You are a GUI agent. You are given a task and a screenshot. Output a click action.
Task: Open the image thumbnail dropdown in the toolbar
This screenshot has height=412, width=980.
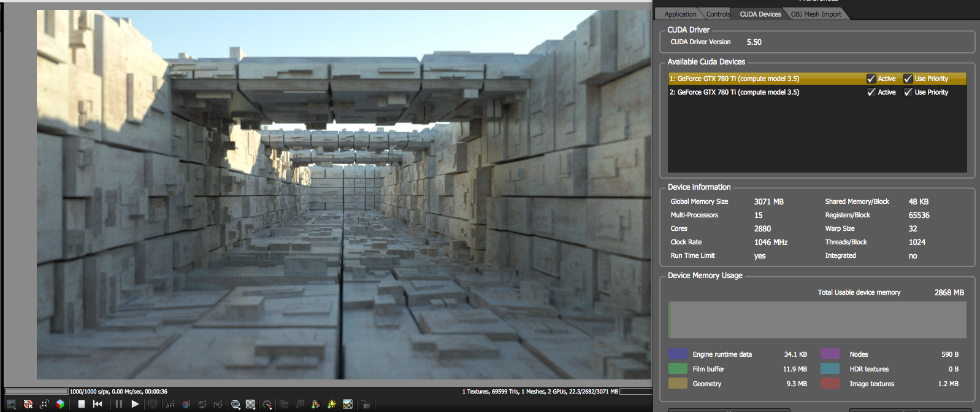(x=11, y=404)
